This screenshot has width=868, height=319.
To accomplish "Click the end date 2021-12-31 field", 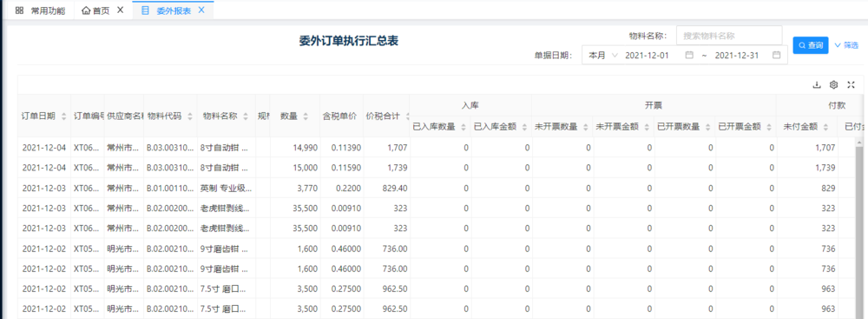I will [x=737, y=56].
